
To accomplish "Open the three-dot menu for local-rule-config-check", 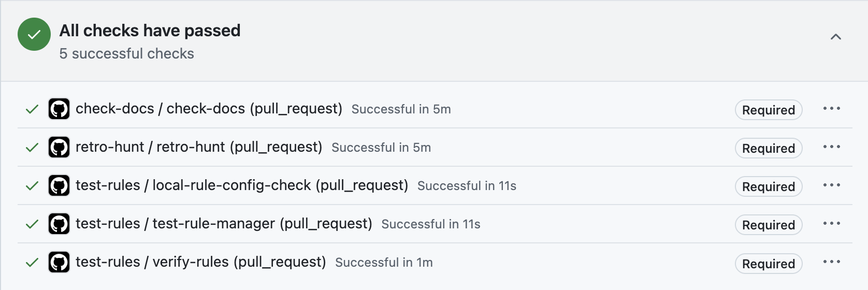I will [x=832, y=185].
